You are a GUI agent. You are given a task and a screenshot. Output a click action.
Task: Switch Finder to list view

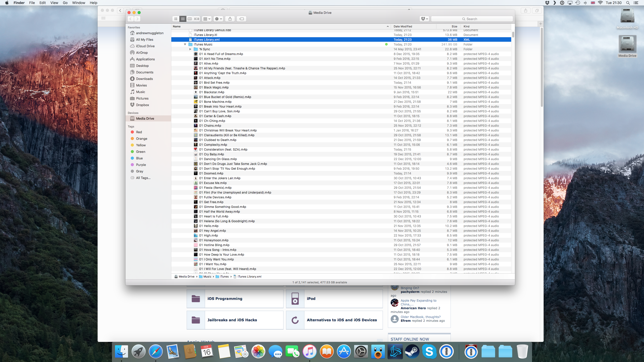tap(183, 19)
